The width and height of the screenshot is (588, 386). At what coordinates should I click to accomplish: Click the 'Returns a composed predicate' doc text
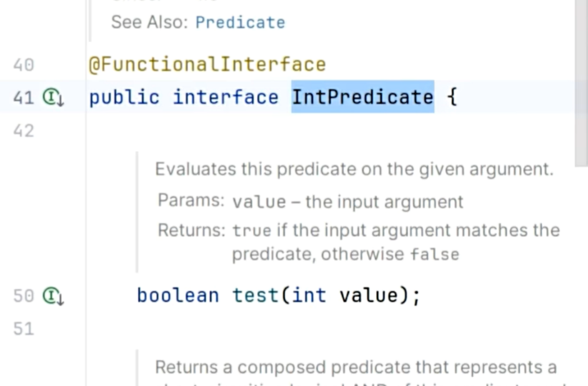tap(356, 367)
